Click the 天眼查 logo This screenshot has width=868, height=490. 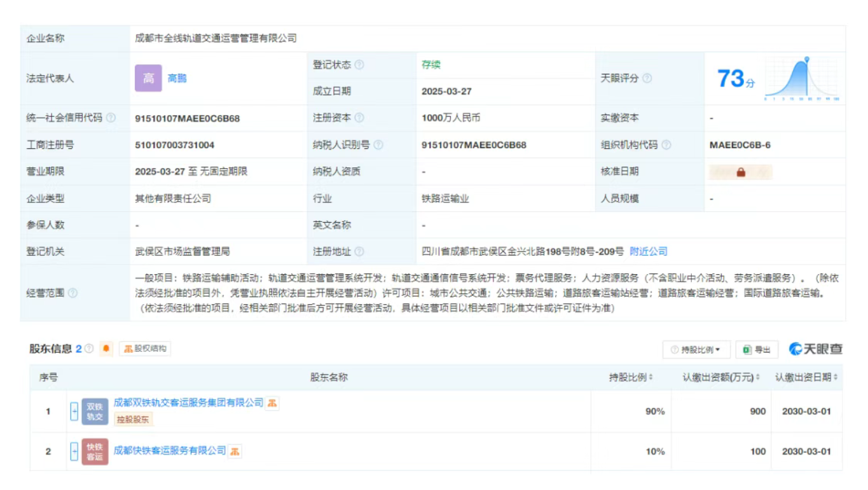click(816, 349)
